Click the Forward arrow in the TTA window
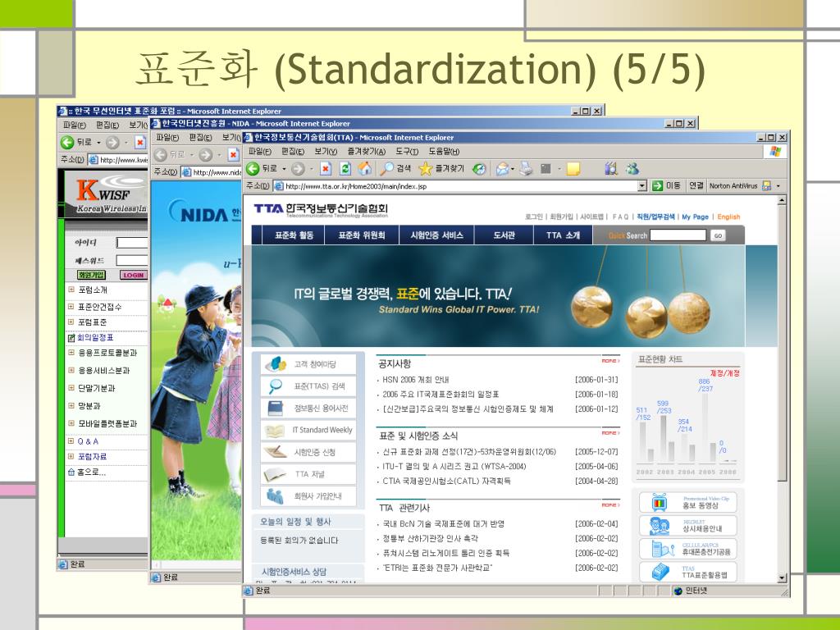840x630 pixels. coord(298,169)
